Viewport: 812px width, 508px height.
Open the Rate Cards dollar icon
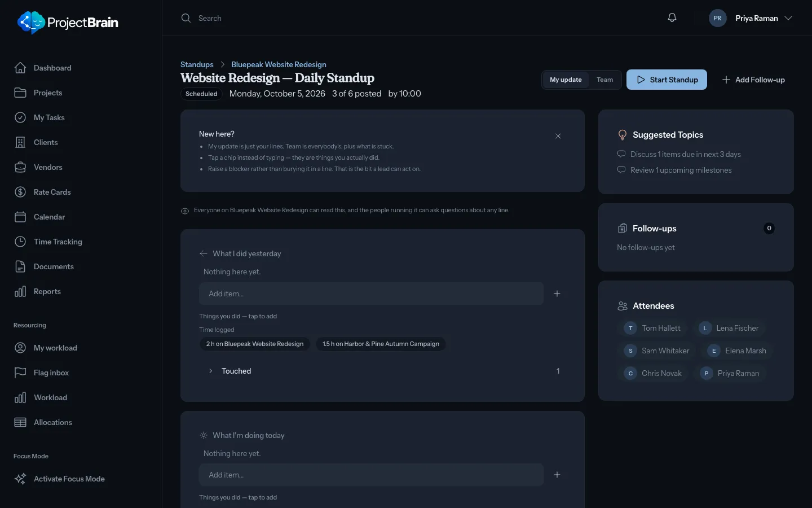(x=20, y=192)
